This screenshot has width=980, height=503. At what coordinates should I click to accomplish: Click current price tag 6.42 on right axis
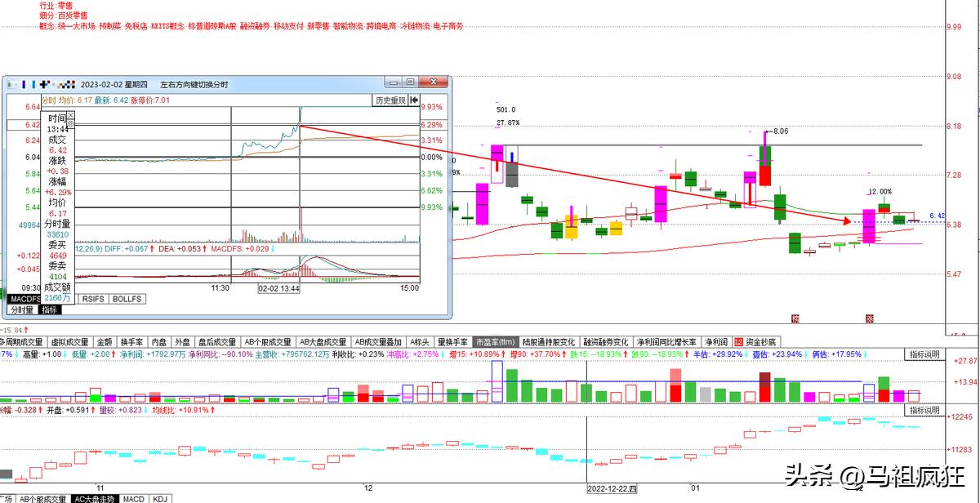[937, 216]
